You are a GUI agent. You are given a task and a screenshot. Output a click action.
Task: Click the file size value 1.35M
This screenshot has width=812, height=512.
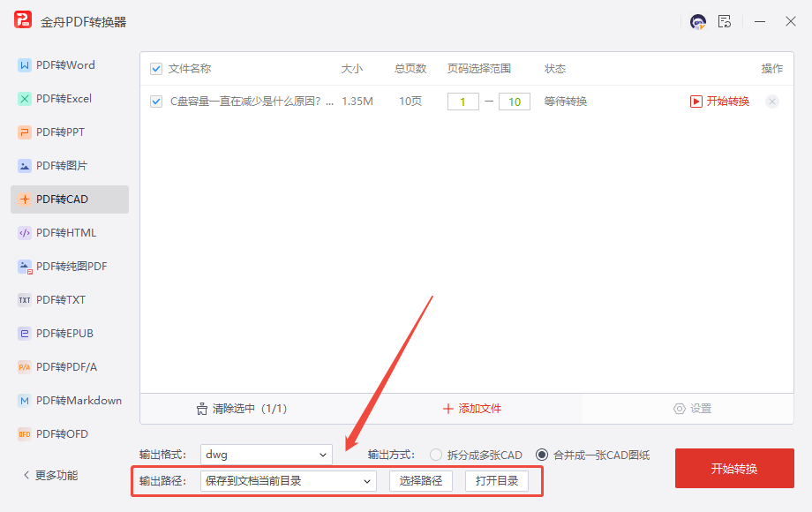(x=357, y=102)
